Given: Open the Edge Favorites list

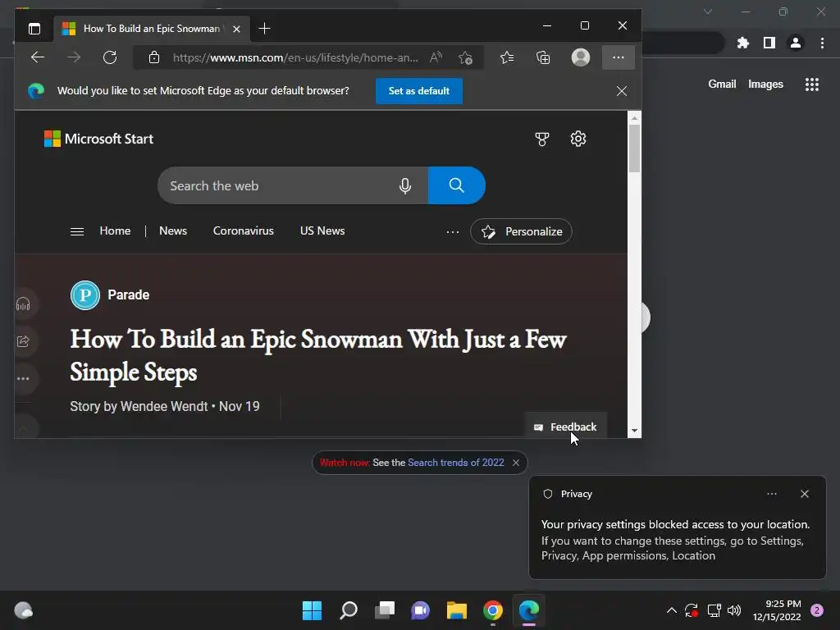Looking at the screenshot, I should point(507,57).
